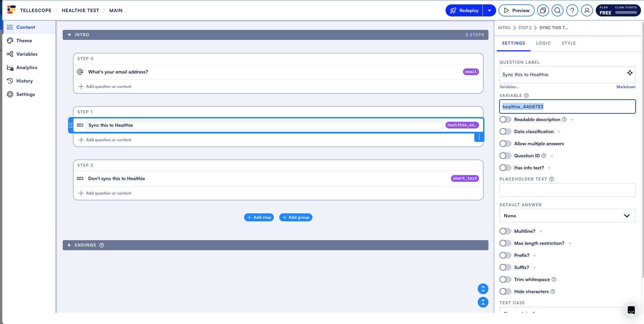Click the help icon beside VARIABLE label

coord(526,96)
